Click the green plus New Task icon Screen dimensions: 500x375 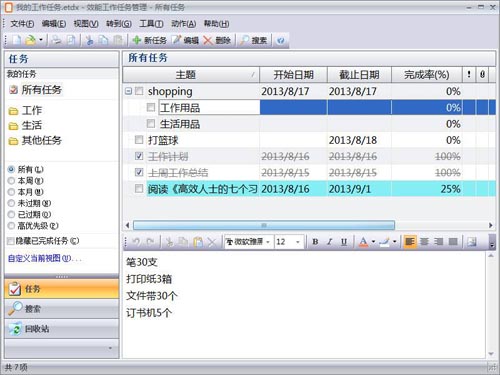(137, 40)
